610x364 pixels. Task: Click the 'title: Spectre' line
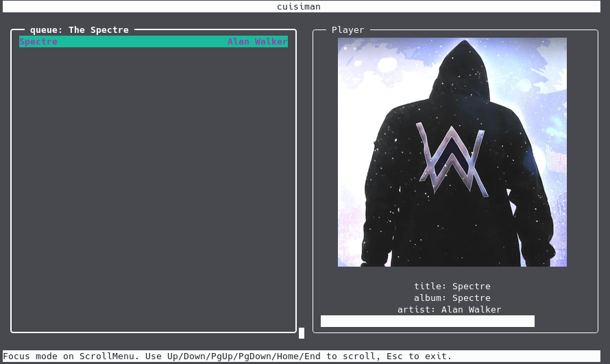pos(452,287)
